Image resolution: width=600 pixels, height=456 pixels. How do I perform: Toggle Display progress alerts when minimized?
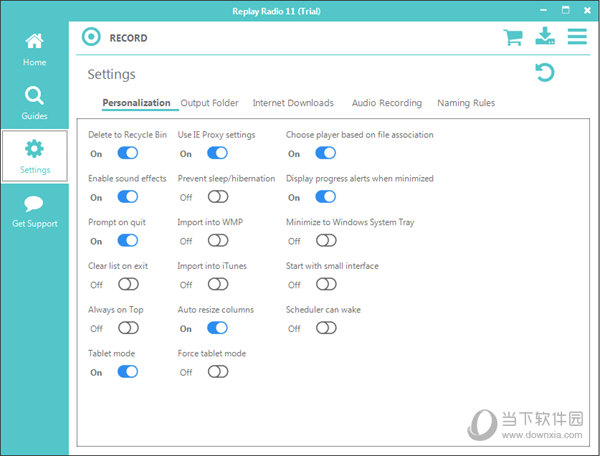pos(326,197)
